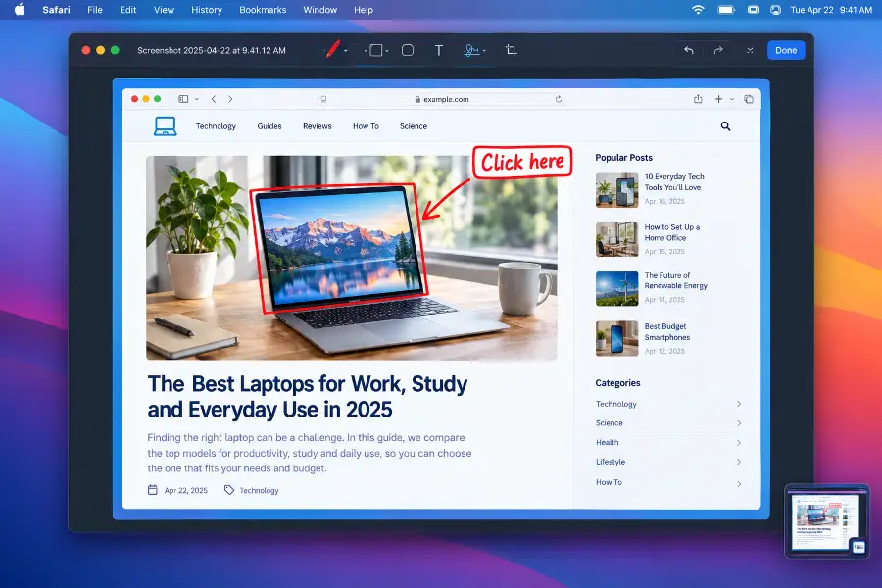Go forward with the browser forward arrow
This screenshot has height=588, width=882.
(x=230, y=99)
